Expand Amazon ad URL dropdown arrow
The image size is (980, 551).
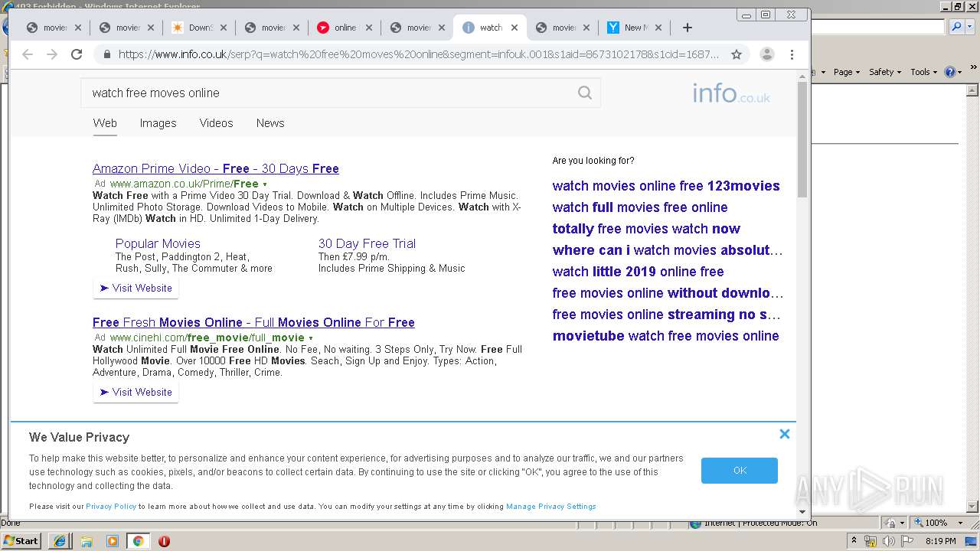point(265,184)
